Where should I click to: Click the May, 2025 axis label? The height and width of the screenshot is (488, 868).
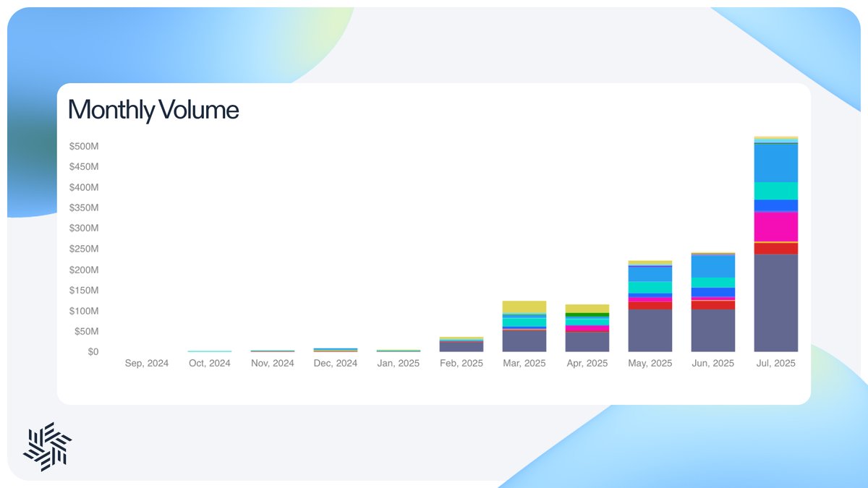650,363
